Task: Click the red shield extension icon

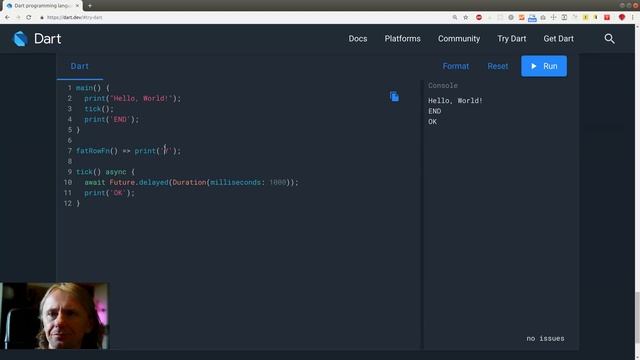Action: tap(622, 18)
